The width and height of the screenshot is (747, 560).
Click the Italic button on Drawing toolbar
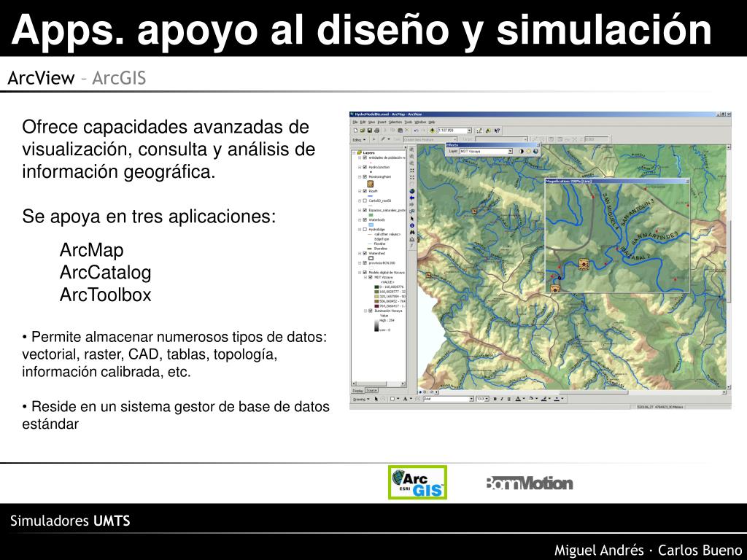(502, 399)
